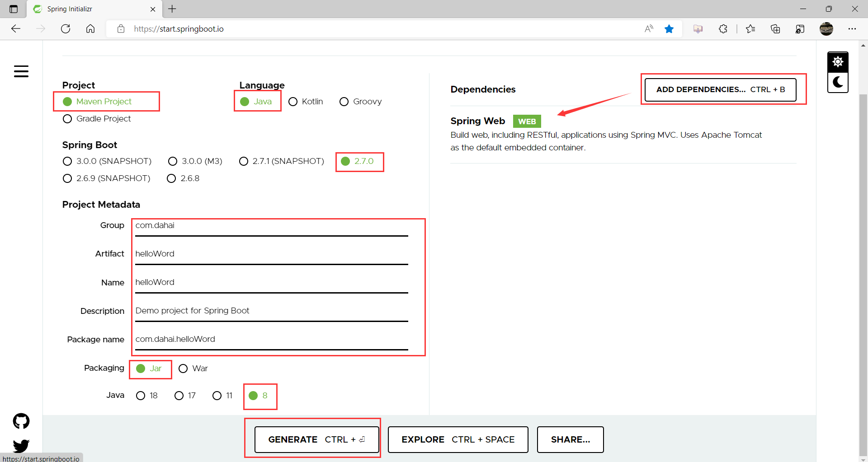The image size is (868, 462).
Task: Open tab actions menu icon
Action: [x=14, y=9]
